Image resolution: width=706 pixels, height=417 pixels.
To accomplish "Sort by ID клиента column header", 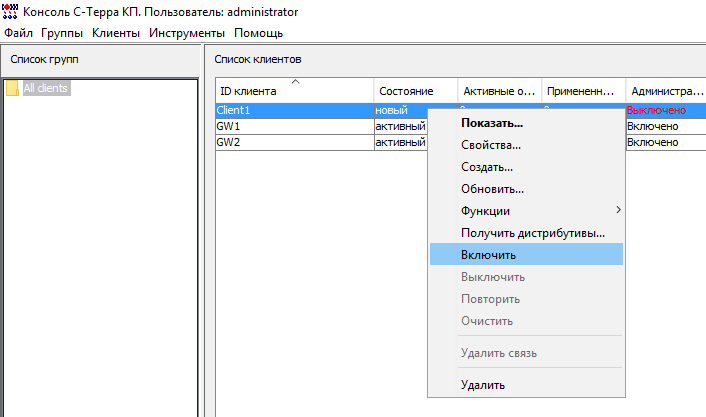I will (294, 91).
